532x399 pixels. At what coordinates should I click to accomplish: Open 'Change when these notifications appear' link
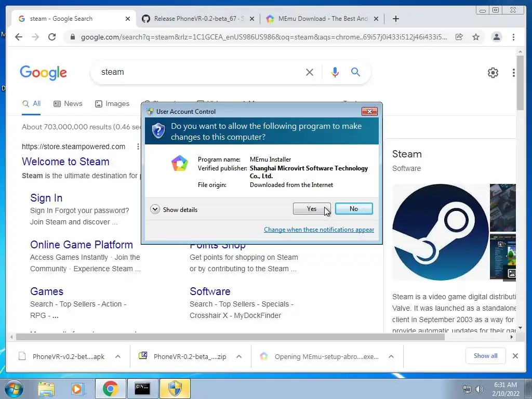click(x=319, y=230)
